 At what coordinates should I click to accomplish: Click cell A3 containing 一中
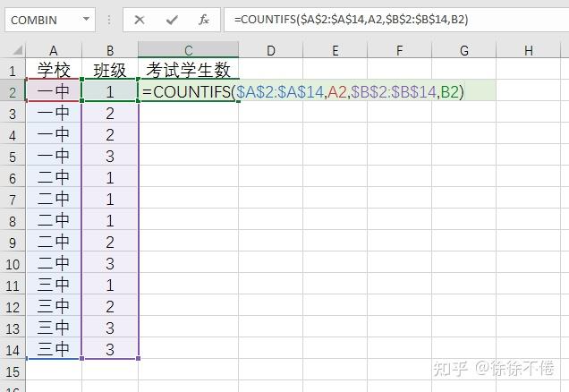pyautogui.click(x=54, y=113)
